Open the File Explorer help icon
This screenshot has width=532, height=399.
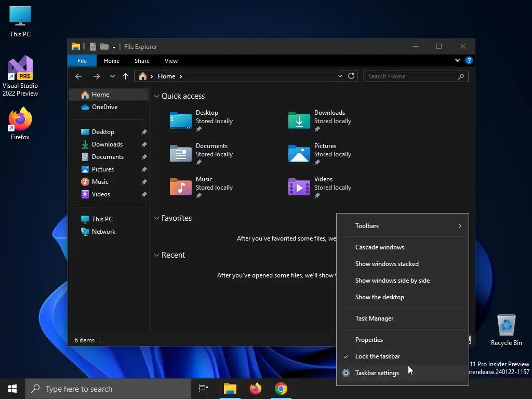(469, 60)
